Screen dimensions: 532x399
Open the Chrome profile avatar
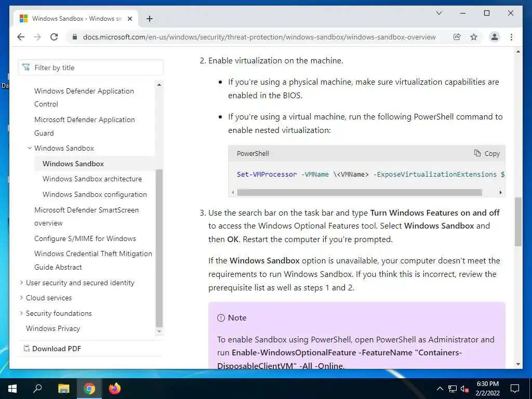pyautogui.click(x=495, y=37)
